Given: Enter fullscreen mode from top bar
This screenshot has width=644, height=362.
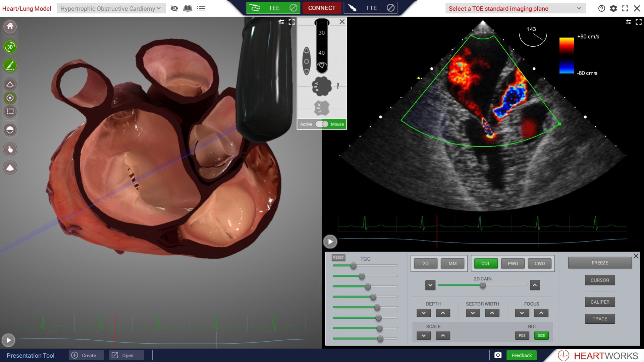Looking at the screenshot, I should 625,8.
